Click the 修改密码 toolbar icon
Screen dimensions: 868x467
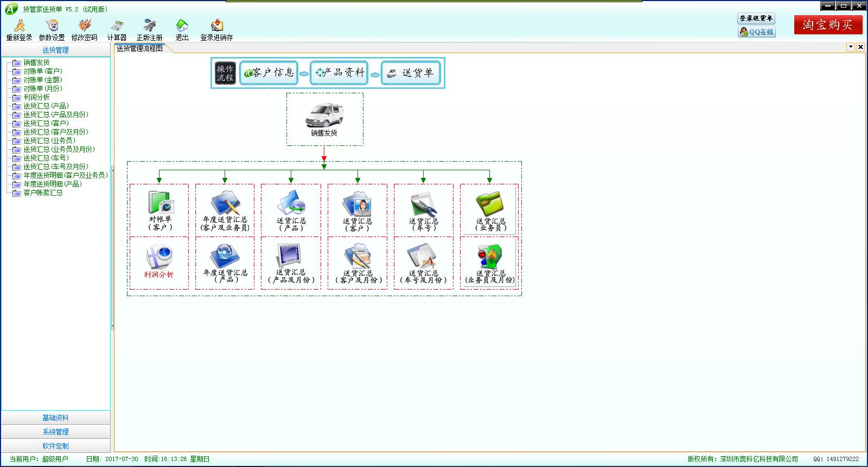tap(85, 30)
